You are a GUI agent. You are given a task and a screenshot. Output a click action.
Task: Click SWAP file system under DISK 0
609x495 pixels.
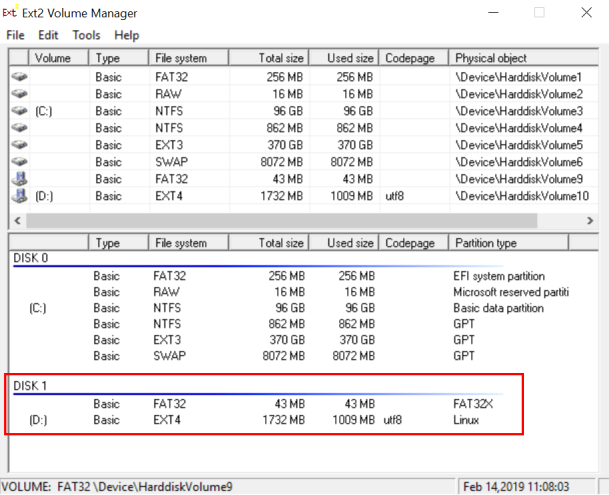[169, 356]
